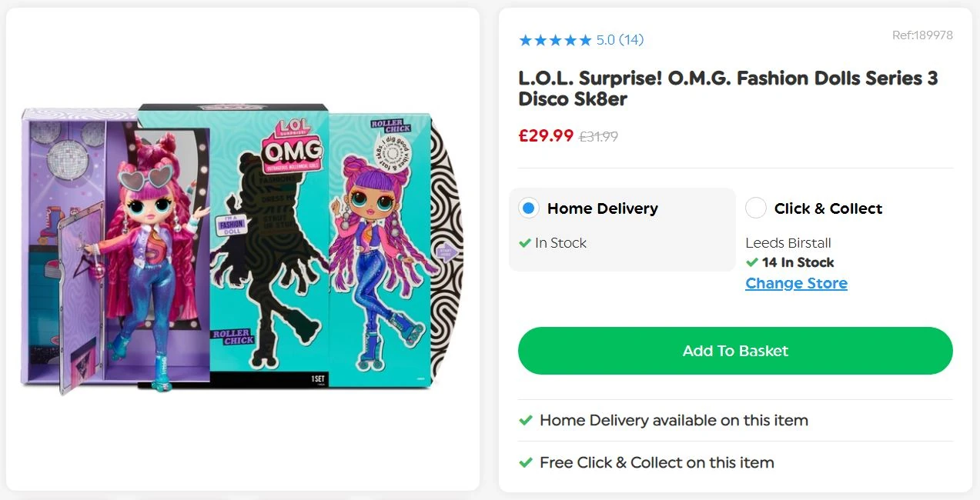Click the tick before Home Delivery available

click(x=526, y=421)
